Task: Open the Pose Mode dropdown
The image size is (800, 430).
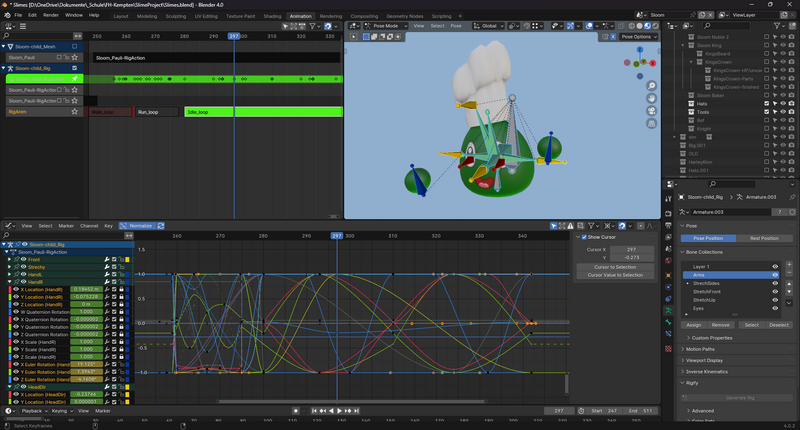Action: pyautogui.click(x=384, y=25)
